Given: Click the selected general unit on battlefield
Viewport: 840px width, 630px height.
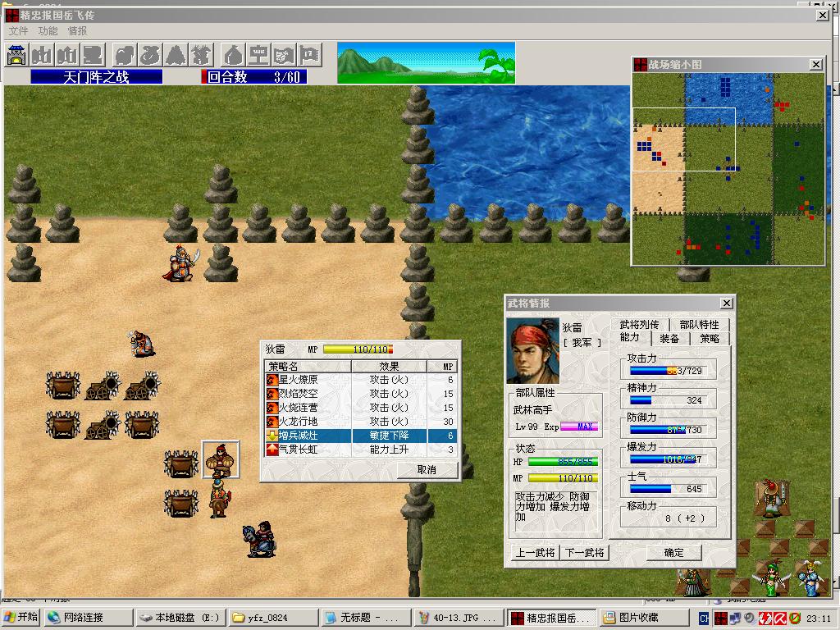Looking at the screenshot, I should coord(220,459).
